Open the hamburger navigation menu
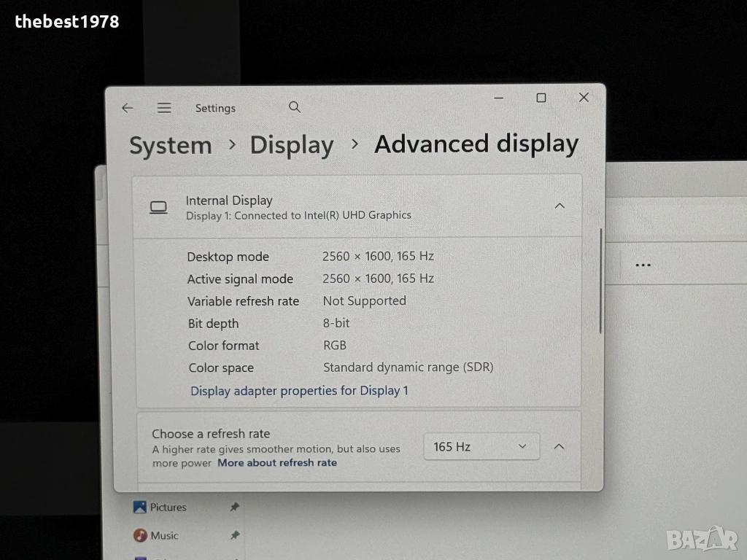 tap(164, 108)
